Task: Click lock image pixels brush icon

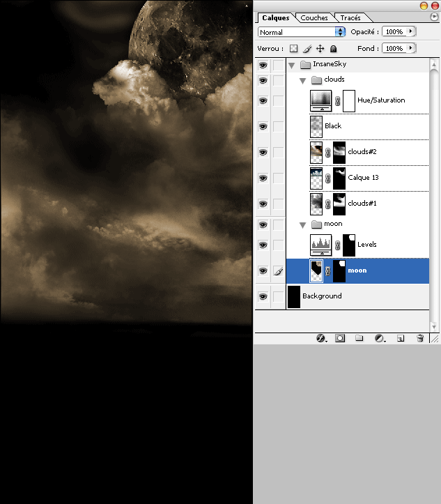Action: click(x=307, y=49)
